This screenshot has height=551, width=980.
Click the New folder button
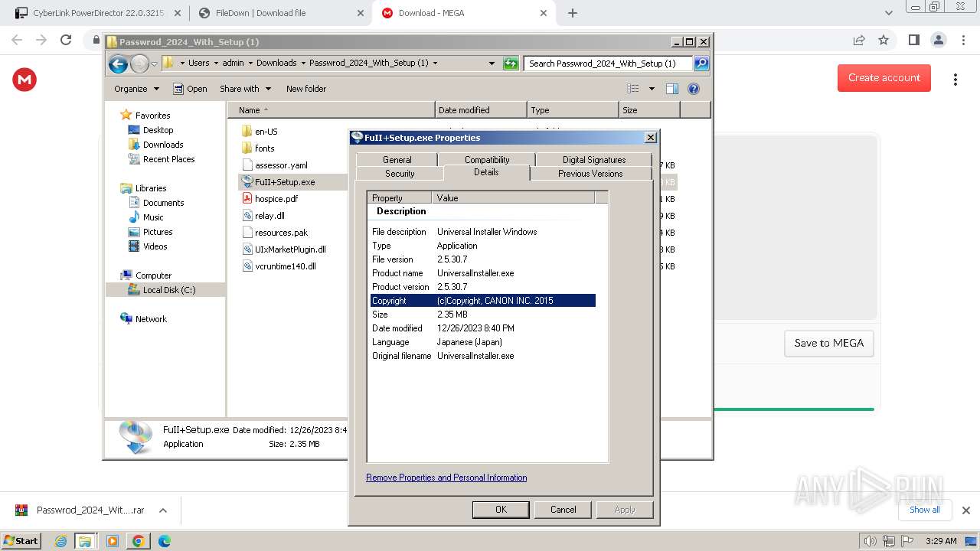coord(306,89)
